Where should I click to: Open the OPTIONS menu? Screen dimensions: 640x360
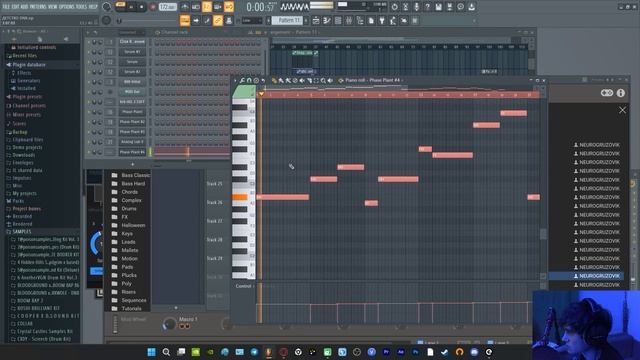(67, 7)
